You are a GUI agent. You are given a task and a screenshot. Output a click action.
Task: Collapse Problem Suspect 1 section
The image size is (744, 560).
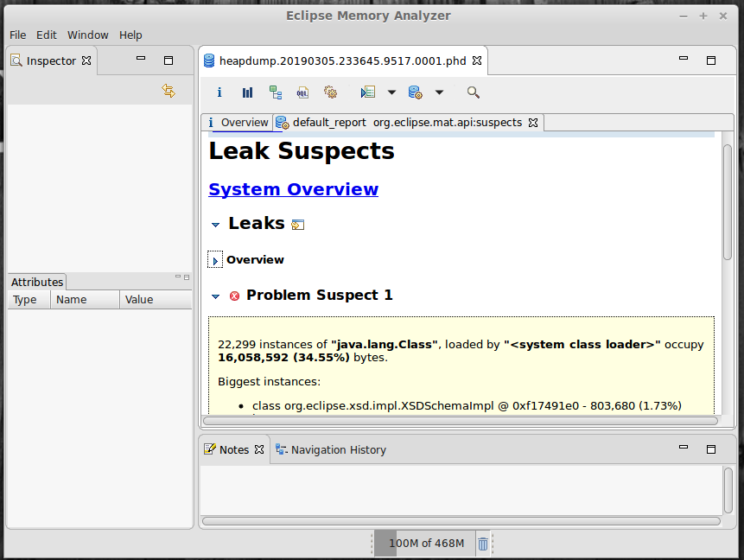pyautogui.click(x=215, y=296)
